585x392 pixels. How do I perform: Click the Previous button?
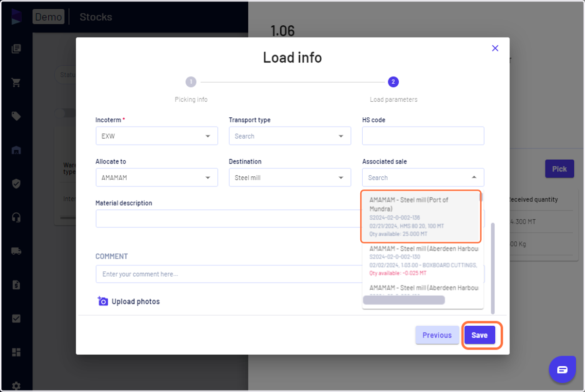tap(437, 335)
